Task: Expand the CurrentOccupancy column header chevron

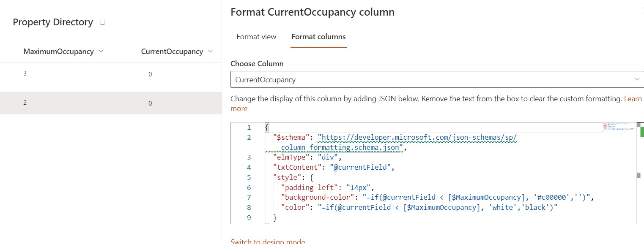Action: point(211,52)
